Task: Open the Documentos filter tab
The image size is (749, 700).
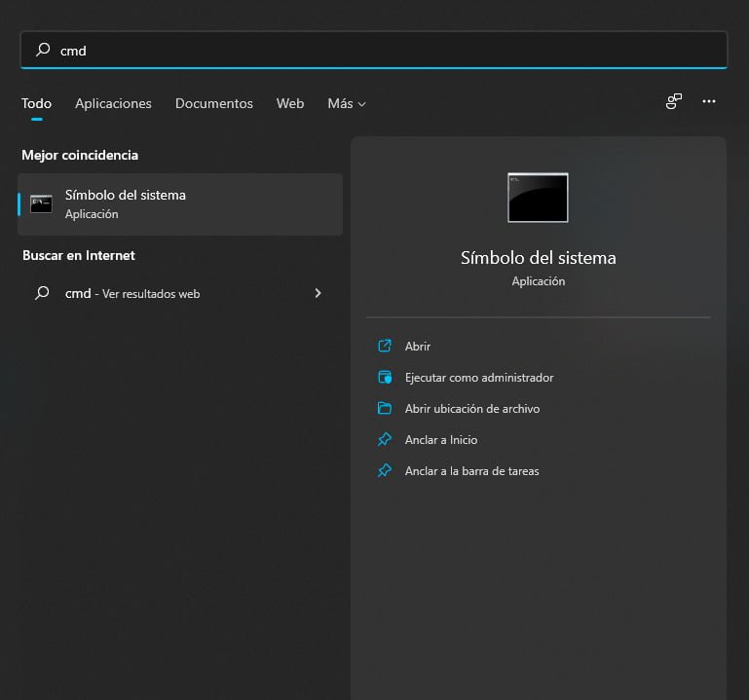Action: point(213,103)
